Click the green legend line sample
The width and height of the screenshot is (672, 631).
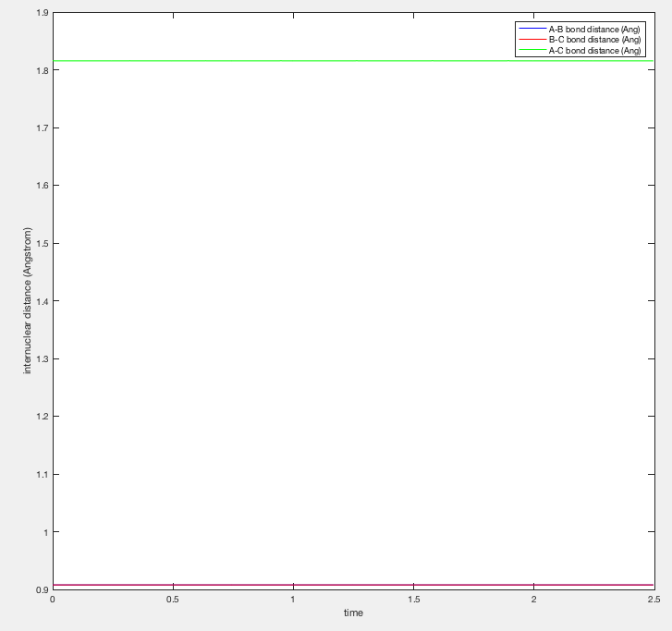532,50
